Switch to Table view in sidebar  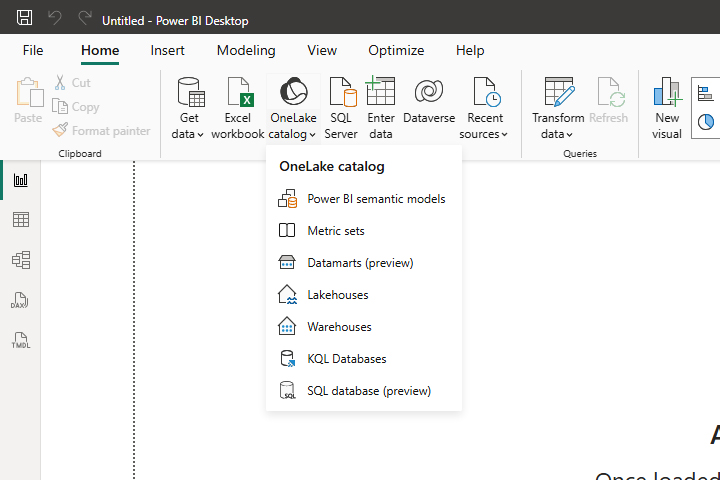point(20,220)
